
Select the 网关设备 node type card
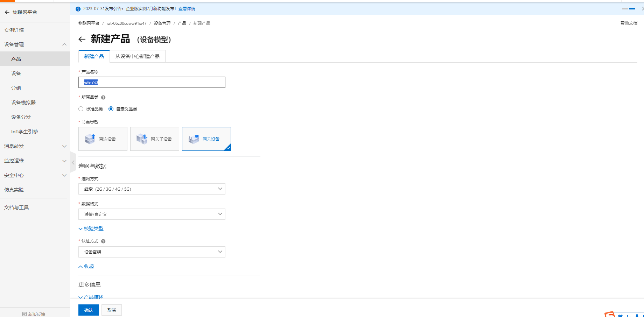tap(206, 139)
